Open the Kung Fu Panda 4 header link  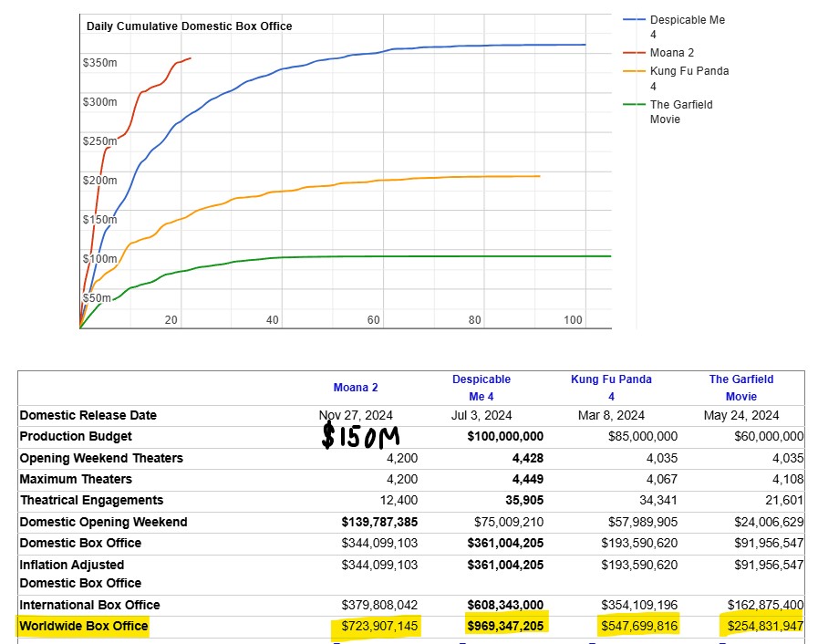(611, 388)
